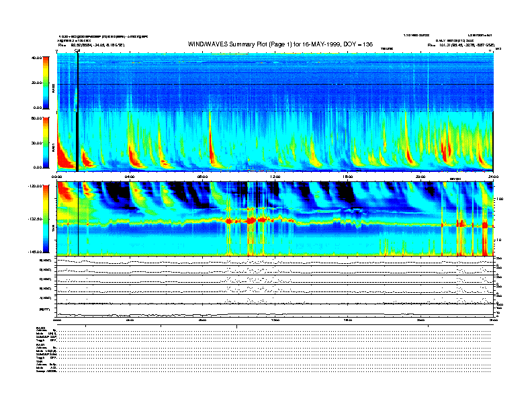Image resolution: width=532 pixels, height=411 pixels.
Task: Click the large red burst at the start of the RAD1 panel
Action: (64, 157)
